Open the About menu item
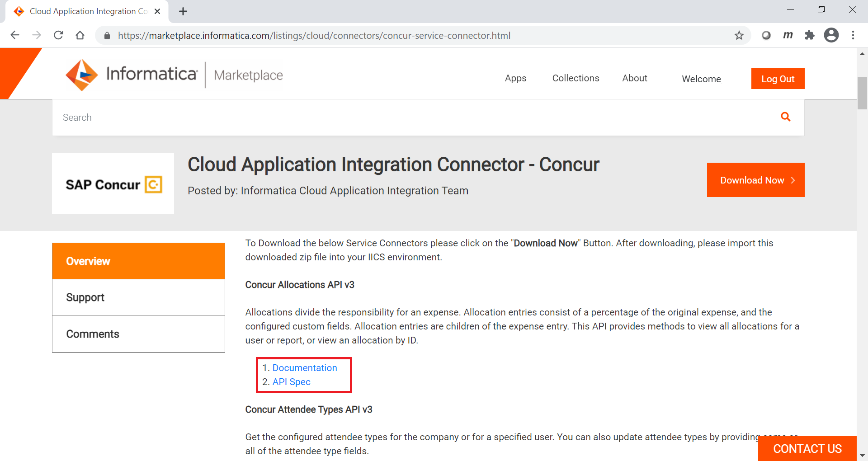This screenshot has width=868, height=461. coord(635,78)
